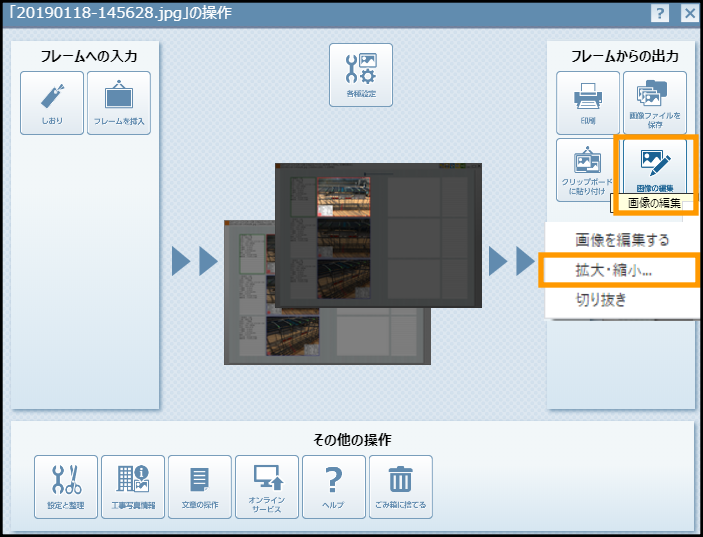Click the しおり bookmark icon
This screenshot has height=537, width=703.
pos(52,103)
